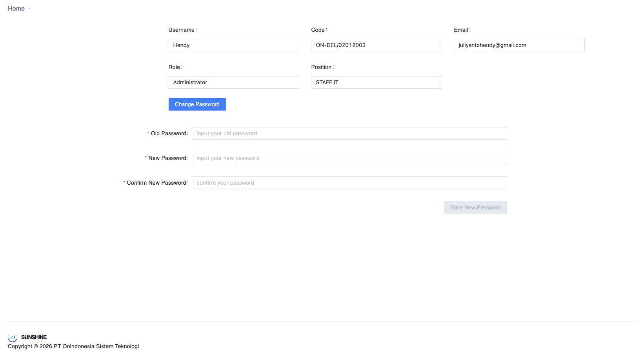Click the Change Password button
This screenshot has height=358, width=644.
tap(197, 104)
